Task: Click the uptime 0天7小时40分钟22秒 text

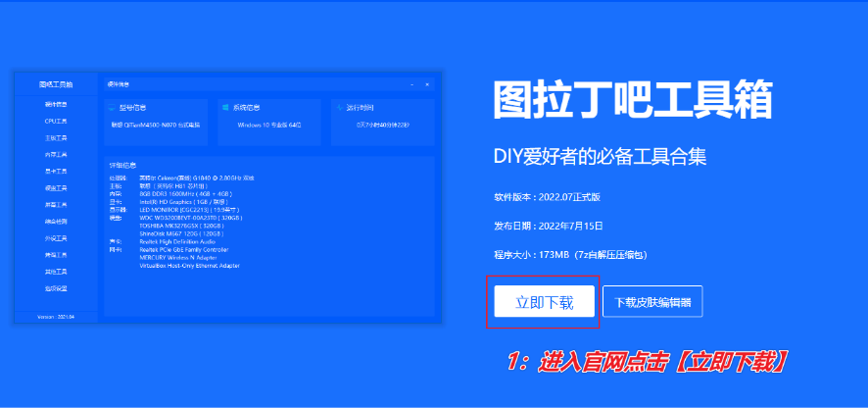Action: 383,126
